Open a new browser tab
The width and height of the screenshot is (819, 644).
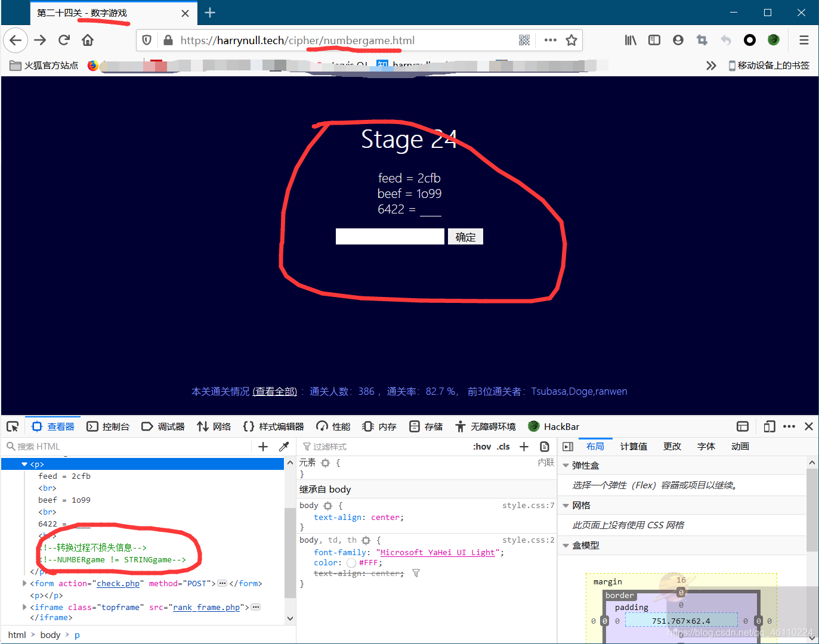[210, 13]
